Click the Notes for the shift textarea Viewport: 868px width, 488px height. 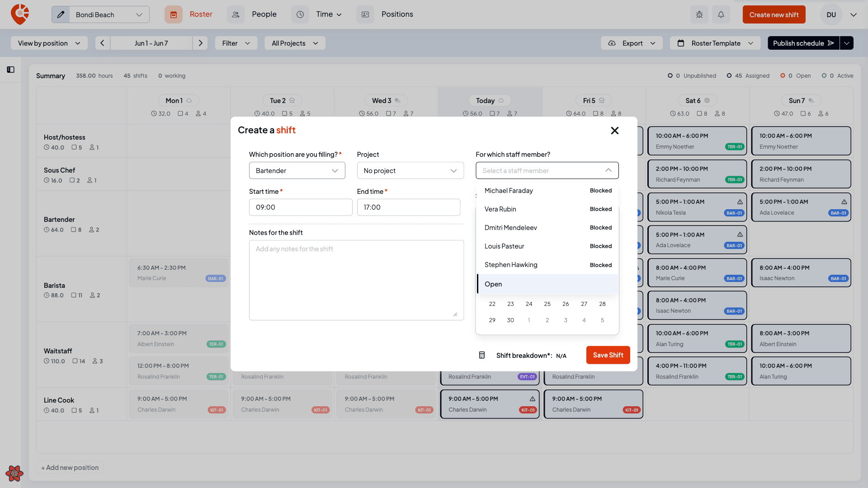click(x=356, y=280)
